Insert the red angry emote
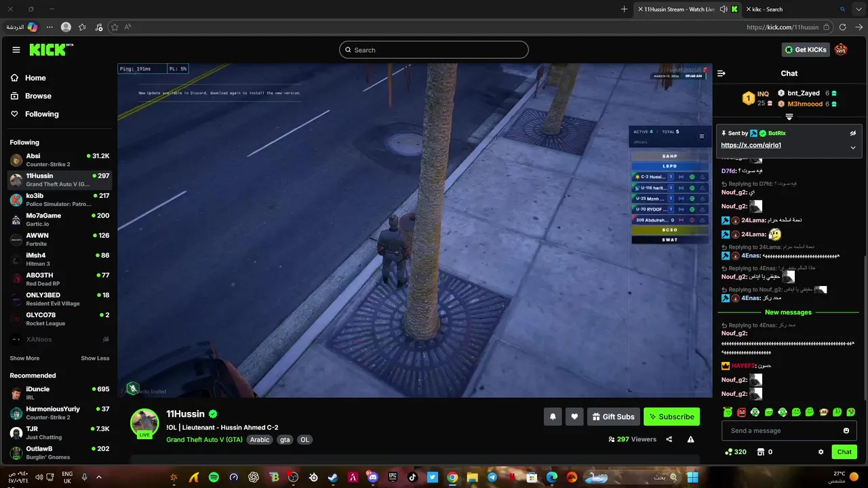Screen dimensions: 868x488 [741, 412]
